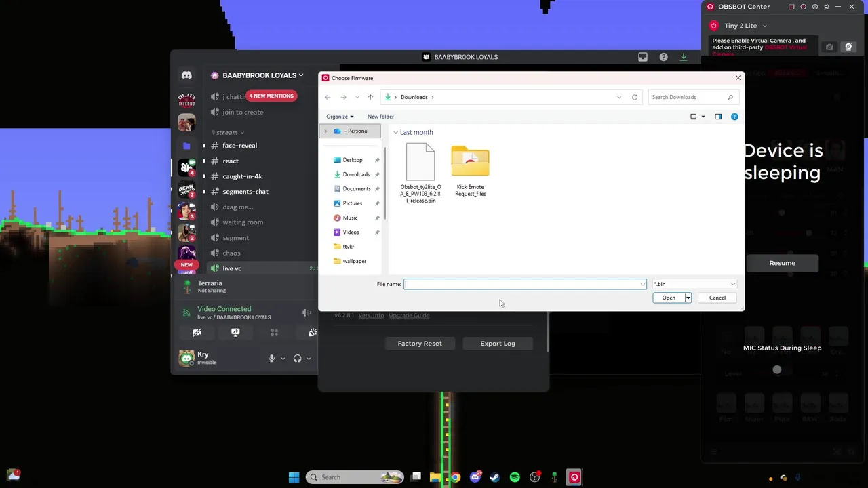Click Export Log button
Viewport: 868px width, 488px height.
(x=498, y=344)
